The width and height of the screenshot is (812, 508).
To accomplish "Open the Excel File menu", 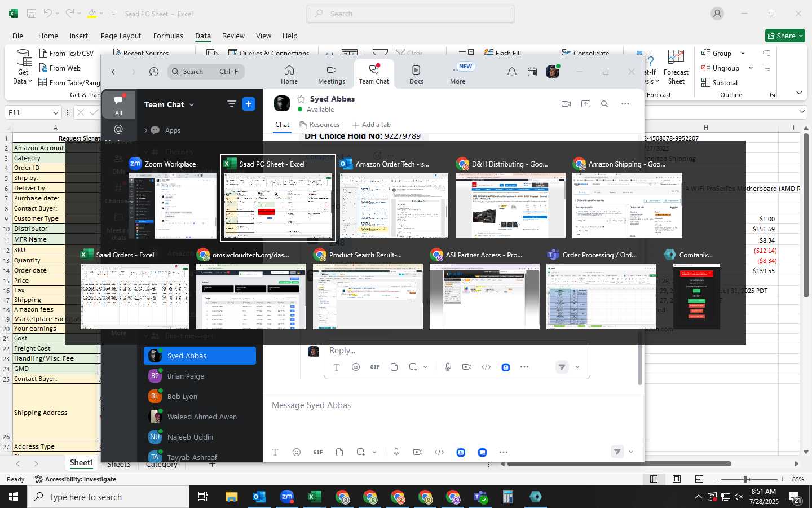I will [x=17, y=36].
